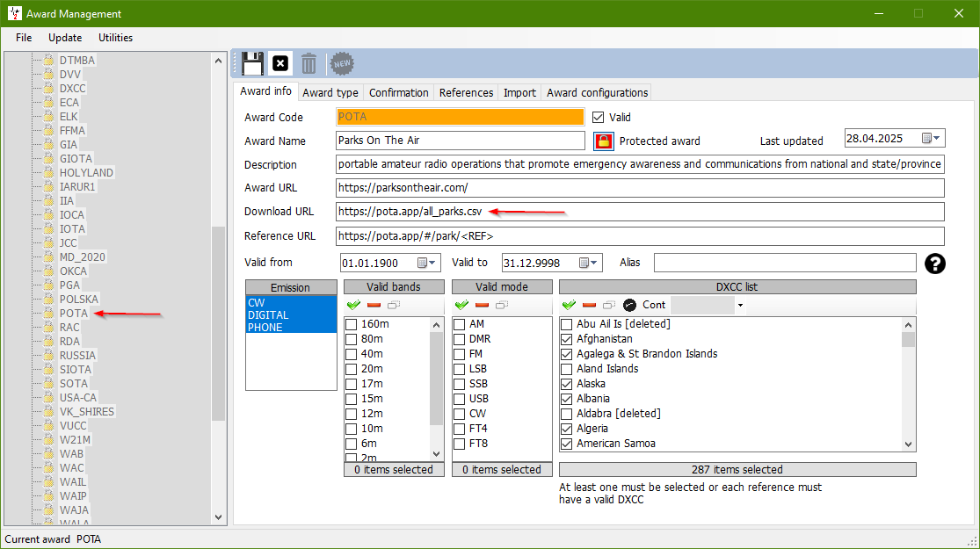Click the DXCC award icon in the tree
Screen dimensions: 980x549
[x=48, y=88]
